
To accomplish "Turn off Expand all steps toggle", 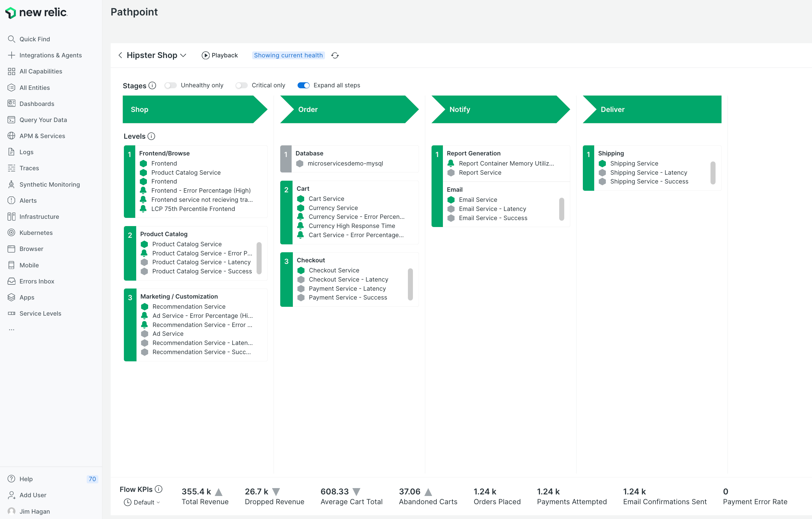I will pos(304,85).
